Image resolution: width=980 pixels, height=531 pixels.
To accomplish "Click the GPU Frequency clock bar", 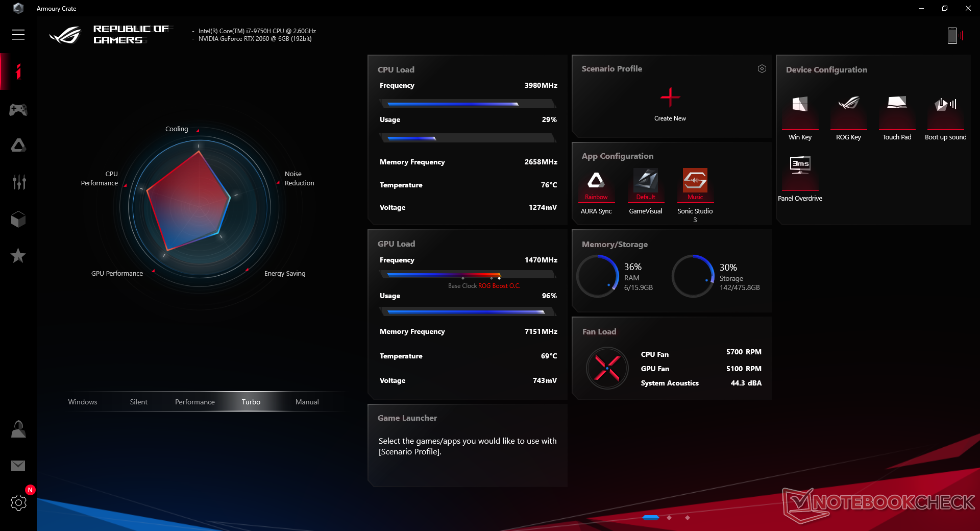I will click(x=468, y=275).
